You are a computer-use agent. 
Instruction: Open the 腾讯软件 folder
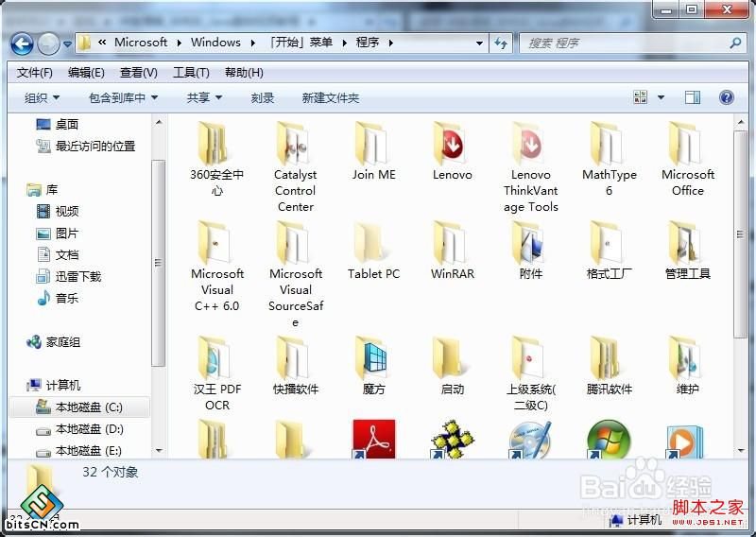(609, 365)
